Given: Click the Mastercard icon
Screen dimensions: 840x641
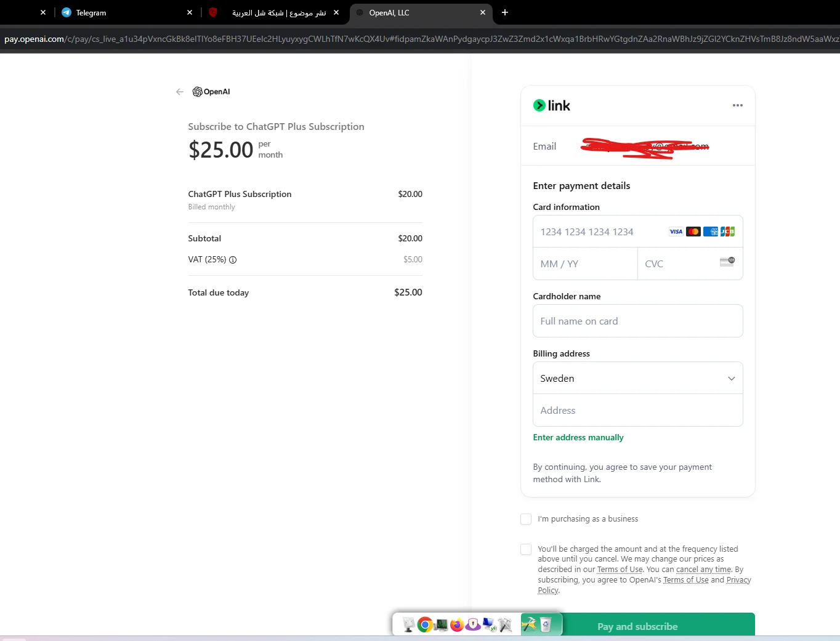Looking at the screenshot, I should 693,232.
